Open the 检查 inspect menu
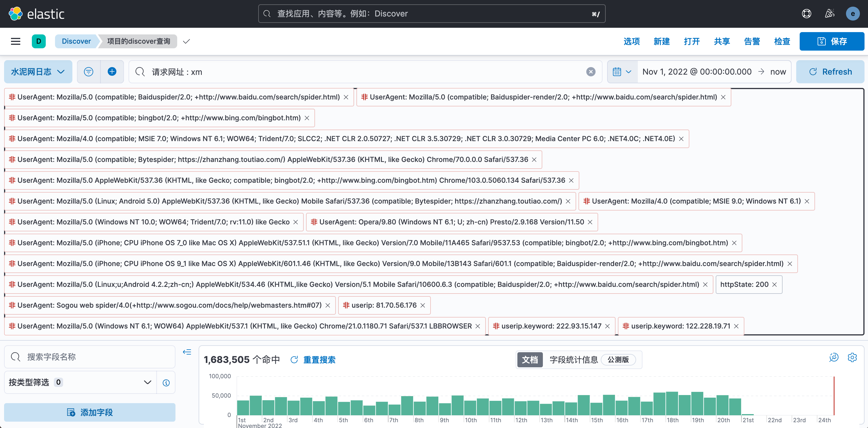Viewport: 868px width, 428px height. pyautogui.click(x=782, y=41)
